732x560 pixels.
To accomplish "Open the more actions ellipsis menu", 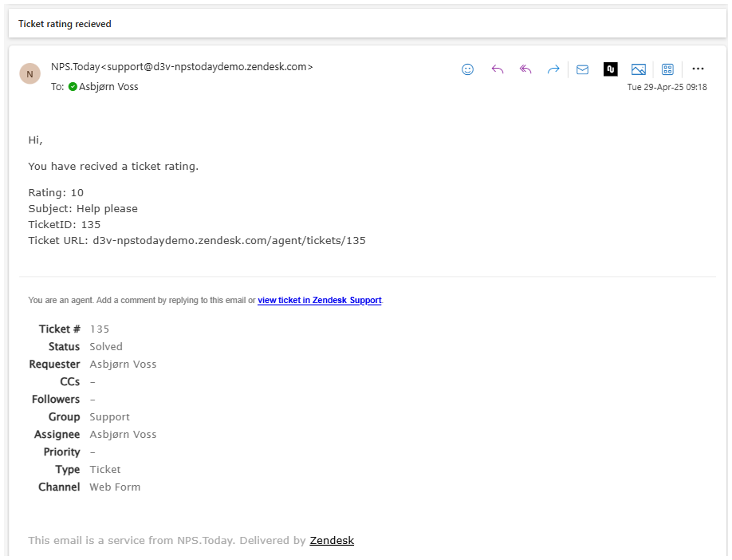I will [x=698, y=69].
